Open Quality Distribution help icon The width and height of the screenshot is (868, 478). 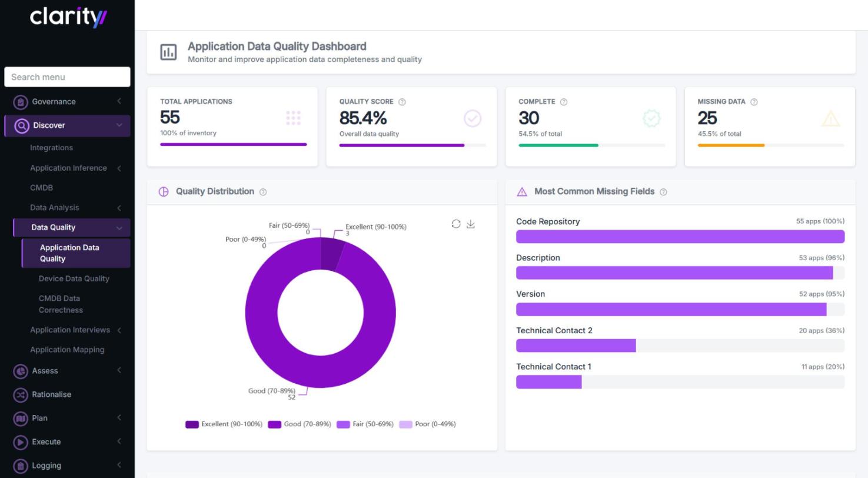tap(263, 192)
